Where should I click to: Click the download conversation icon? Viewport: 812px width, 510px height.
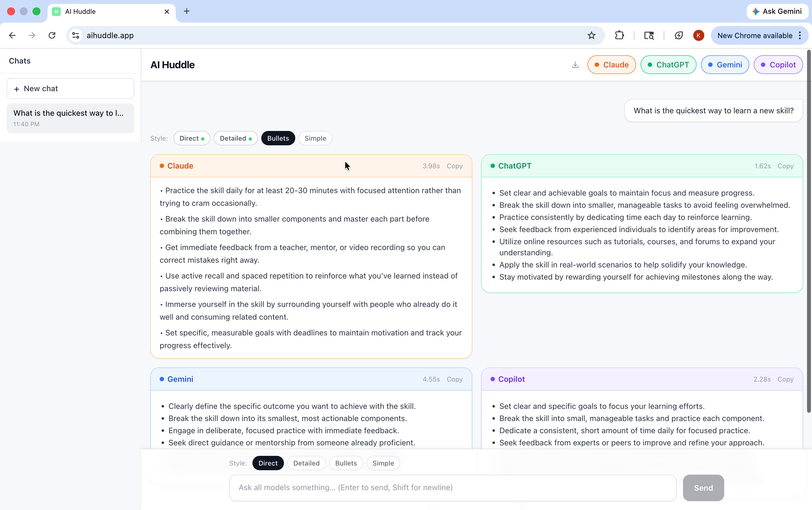click(x=575, y=65)
